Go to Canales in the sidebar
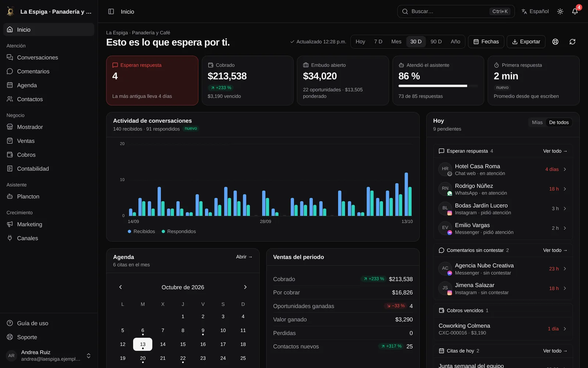Screen dimensions: 588x368 [49, 238]
